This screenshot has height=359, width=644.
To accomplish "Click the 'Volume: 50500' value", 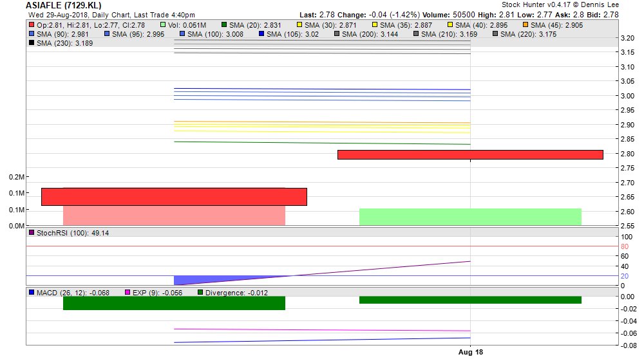I will coord(448,15).
